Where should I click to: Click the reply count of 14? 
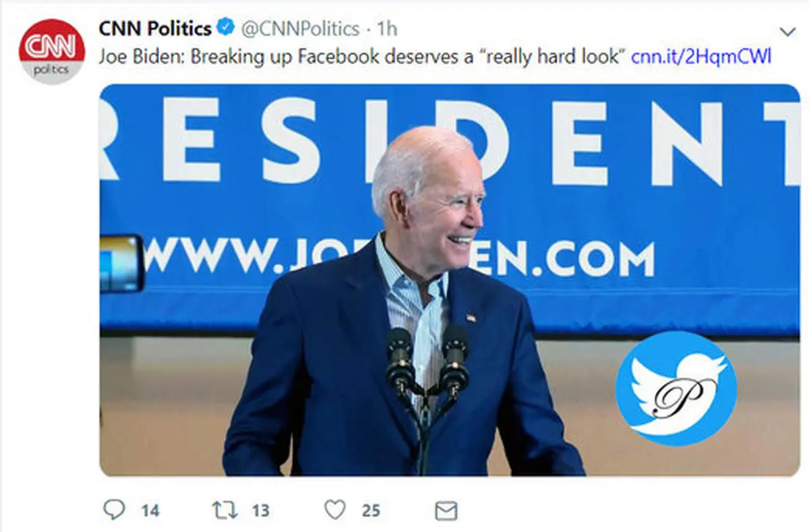pyautogui.click(x=150, y=511)
